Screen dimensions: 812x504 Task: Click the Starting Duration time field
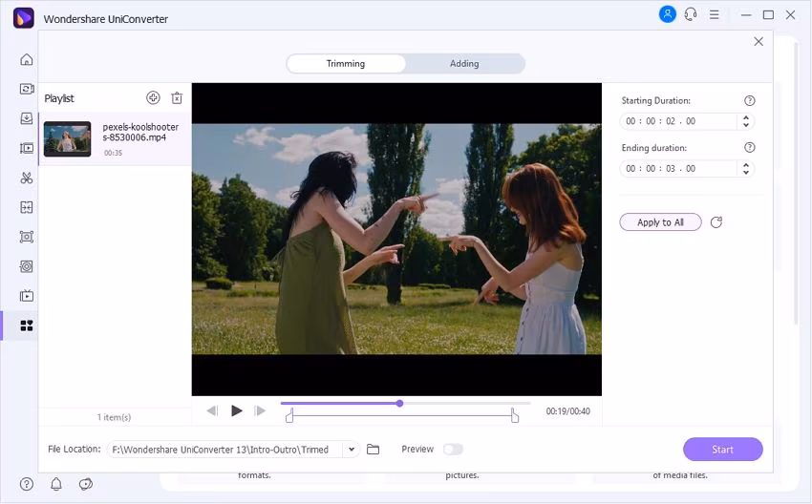pos(678,121)
